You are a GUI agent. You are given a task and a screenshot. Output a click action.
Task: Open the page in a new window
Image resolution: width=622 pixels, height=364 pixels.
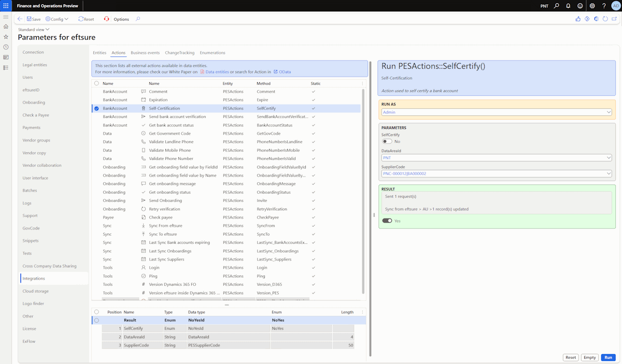point(614,19)
